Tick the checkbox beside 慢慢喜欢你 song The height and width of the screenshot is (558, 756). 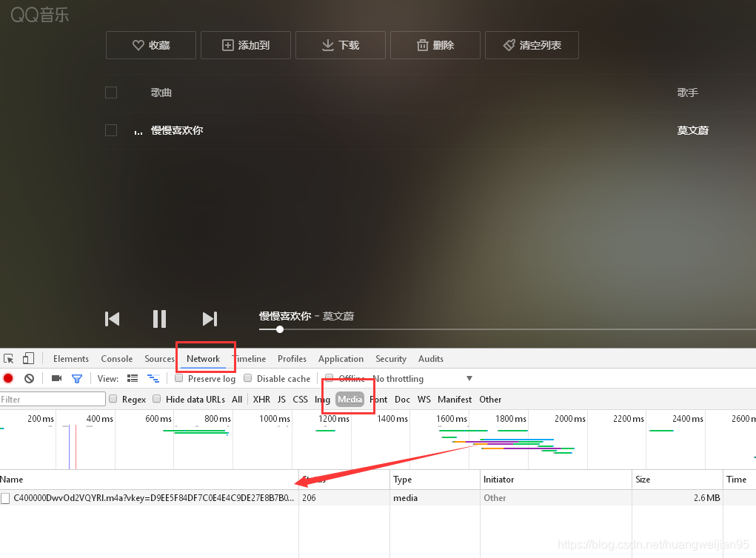pyautogui.click(x=111, y=130)
